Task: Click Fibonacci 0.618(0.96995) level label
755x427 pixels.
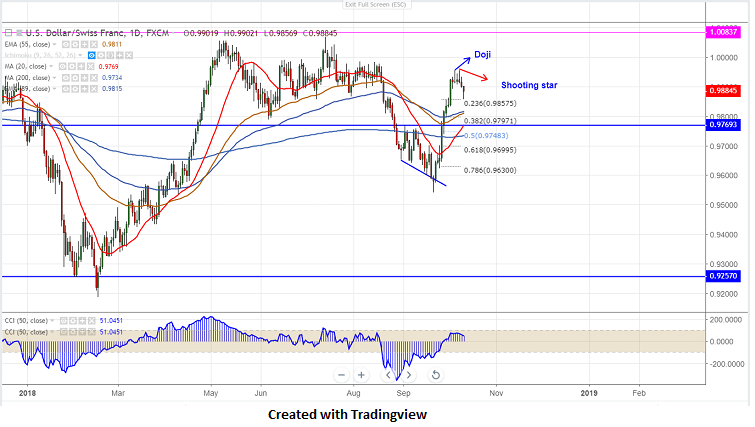Action: click(490, 150)
